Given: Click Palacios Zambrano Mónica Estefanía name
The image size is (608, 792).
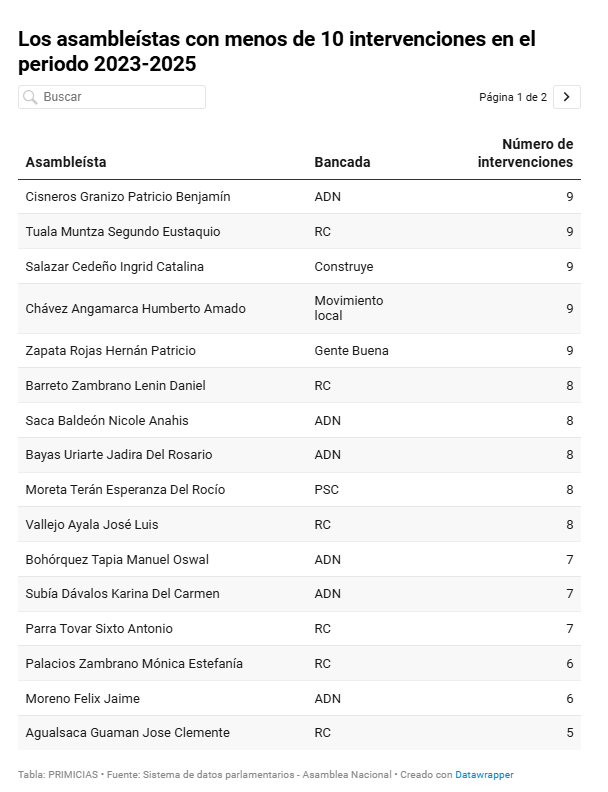Looking at the screenshot, I should coord(134,664).
